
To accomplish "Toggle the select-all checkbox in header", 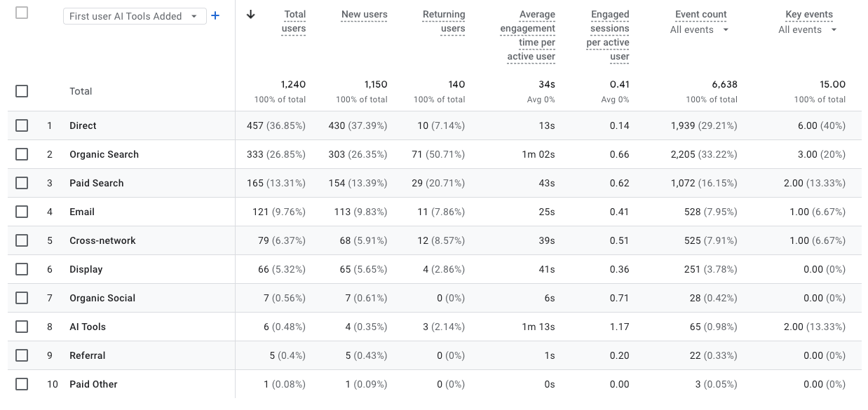I will 22,13.
